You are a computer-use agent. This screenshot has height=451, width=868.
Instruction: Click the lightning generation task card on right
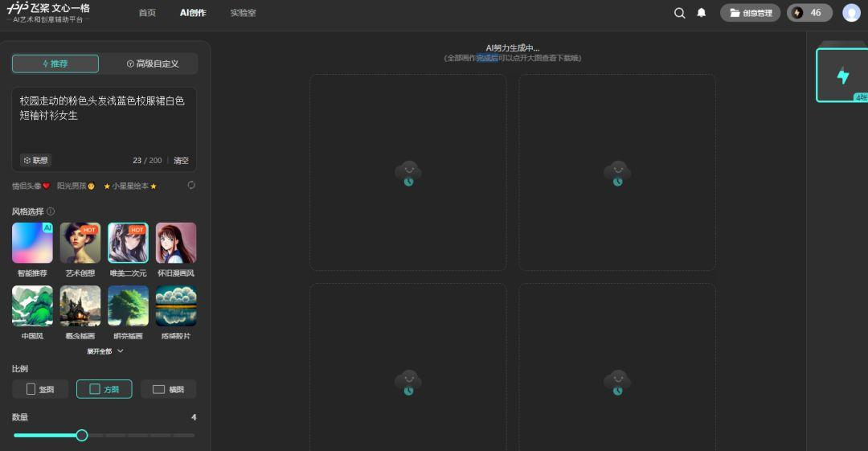pyautogui.click(x=841, y=76)
